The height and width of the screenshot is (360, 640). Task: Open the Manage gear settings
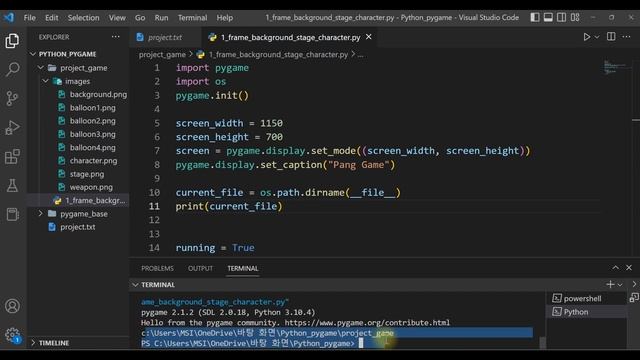coord(12,335)
